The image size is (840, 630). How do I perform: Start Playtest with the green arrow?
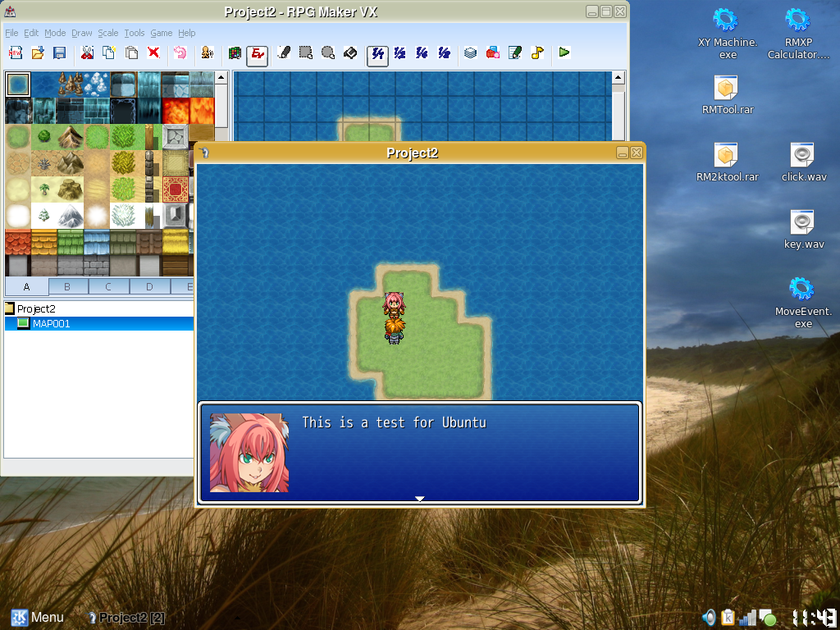pyautogui.click(x=564, y=52)
